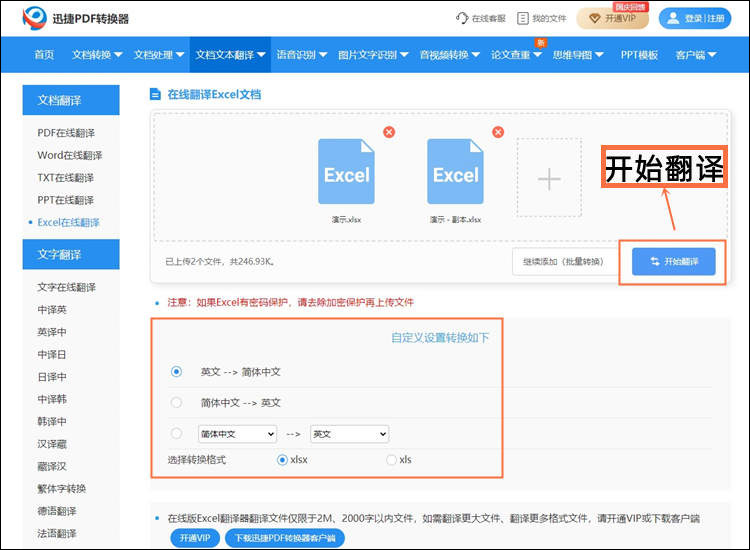750x550 pixels.
Task: Click the 迅捷PDF转换器 logo icon
Action: [34, 18]
